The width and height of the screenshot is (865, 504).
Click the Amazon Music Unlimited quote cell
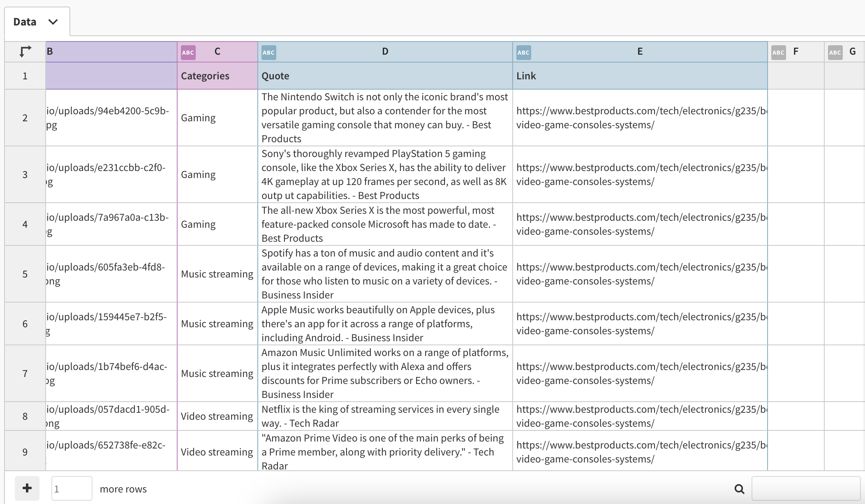(x=385, y=373)
